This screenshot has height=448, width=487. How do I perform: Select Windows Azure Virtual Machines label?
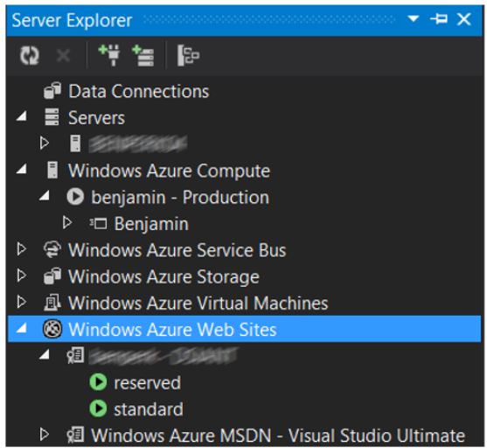click(198, 303)
